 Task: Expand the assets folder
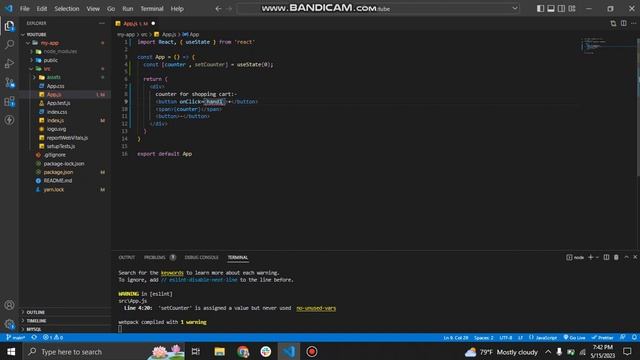(34, 77)
